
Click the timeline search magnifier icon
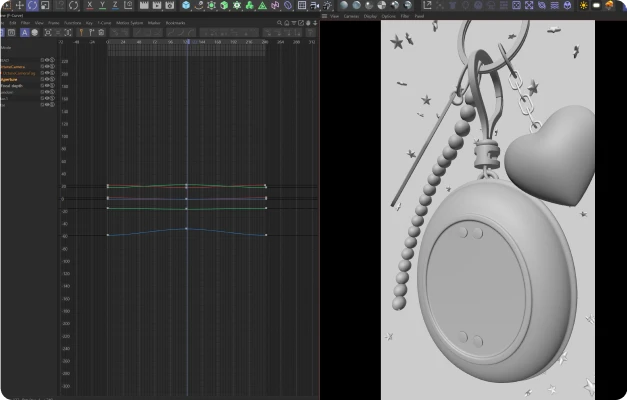(x=280, y=23)
